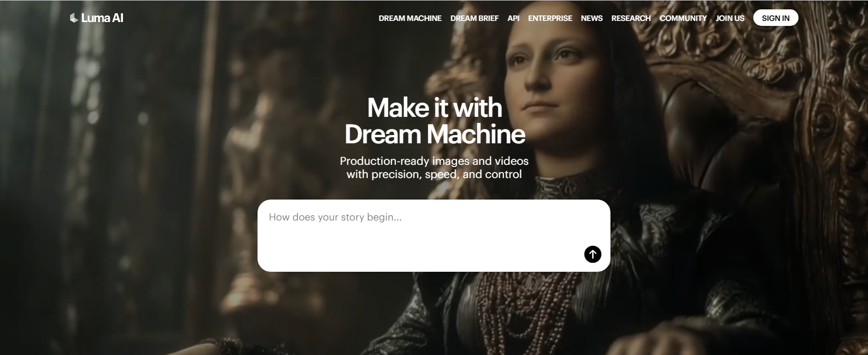Go to the Dream Brief page

474,18
